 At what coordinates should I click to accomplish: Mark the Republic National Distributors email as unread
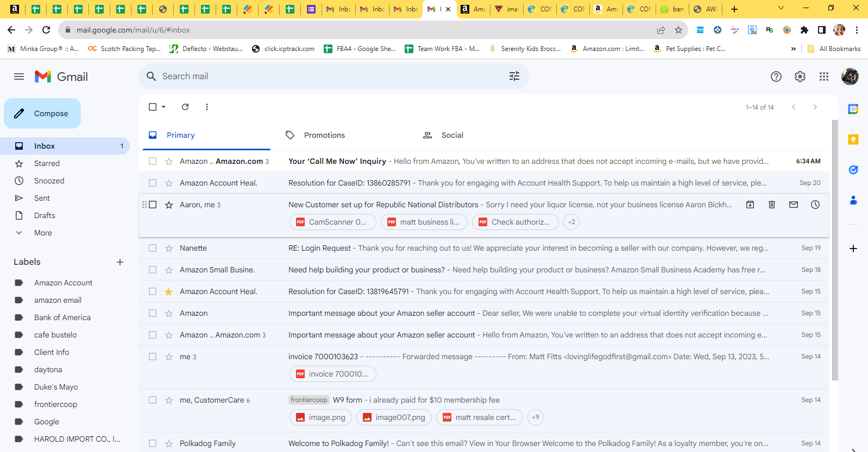tap(794, 205)
